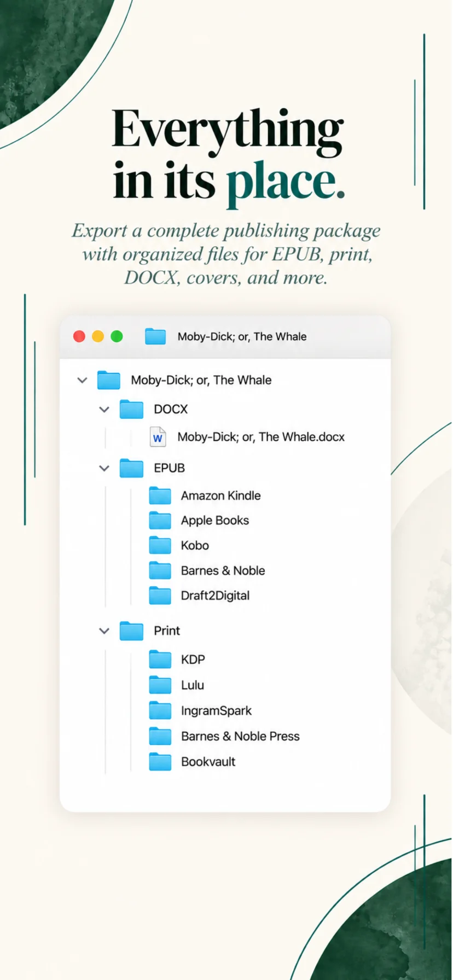Click the Kobo folder icon
This screenshot has height=980, width=453.
[x=160, y=545]
